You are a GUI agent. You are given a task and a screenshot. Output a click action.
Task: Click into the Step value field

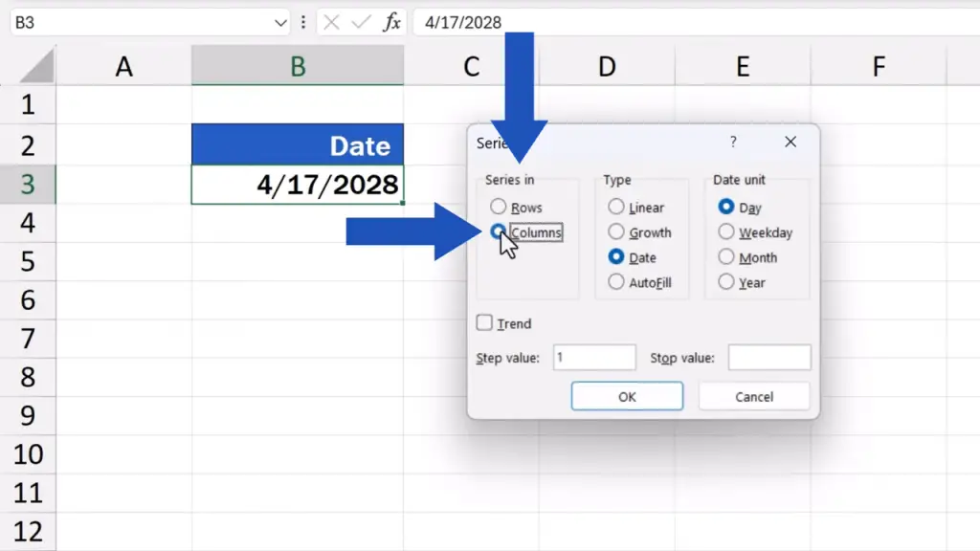tap(594, 358)
